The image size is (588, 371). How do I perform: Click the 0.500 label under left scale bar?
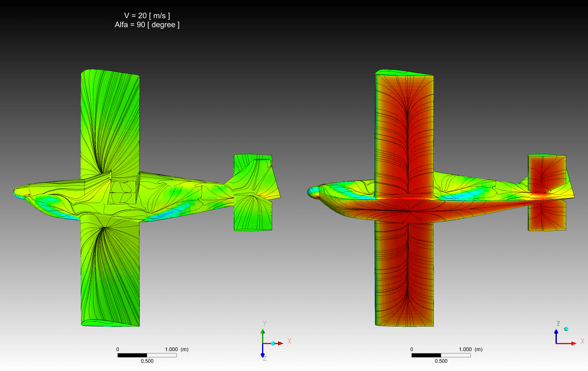(147, 361)
